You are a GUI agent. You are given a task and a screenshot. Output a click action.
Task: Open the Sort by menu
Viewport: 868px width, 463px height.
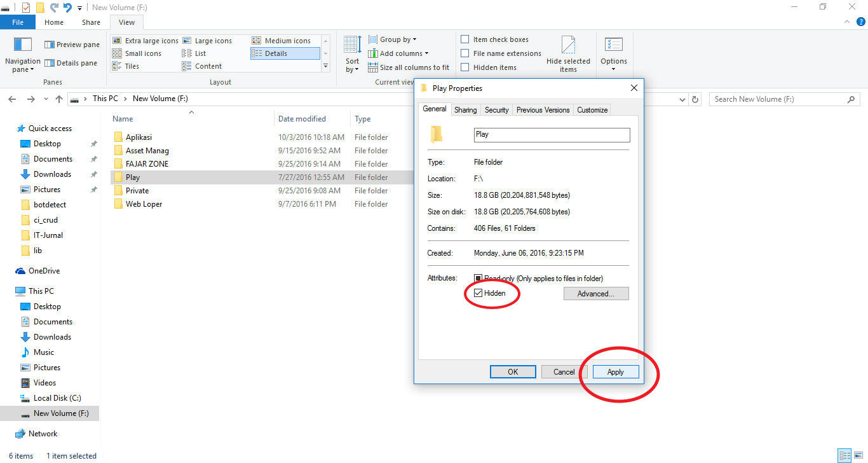point(352,54)
